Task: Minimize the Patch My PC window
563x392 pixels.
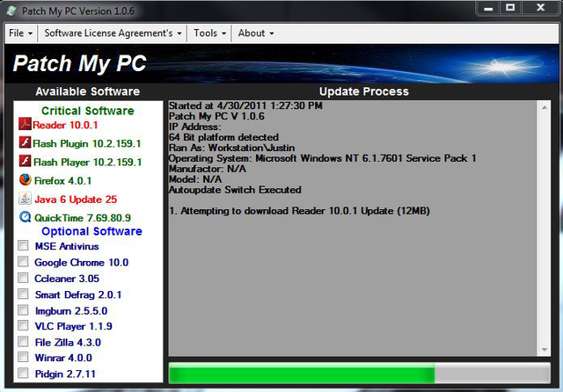Action: (x=488, y=8)
